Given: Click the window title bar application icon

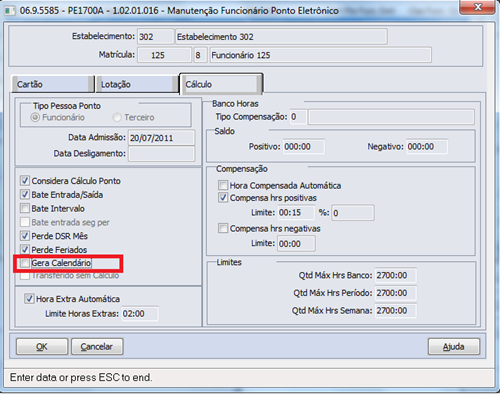Looking at the screenshot, I should [x=9, y=11].
